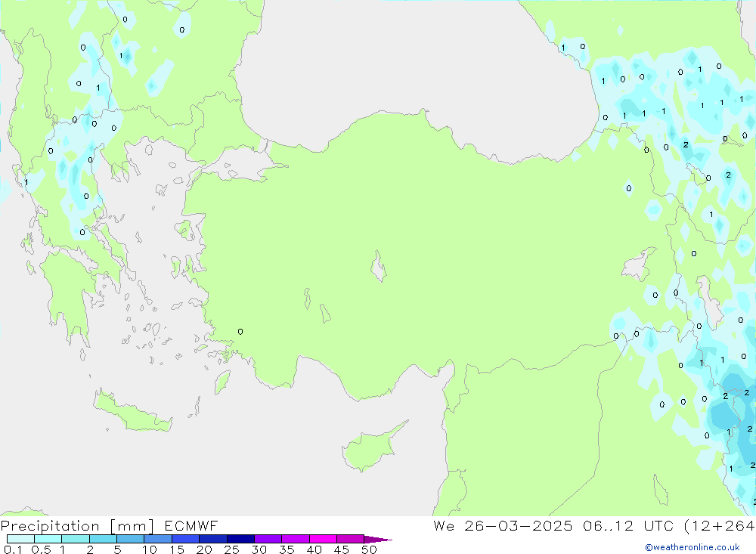Click the island of Crete on the map

[x=132, y=411]
